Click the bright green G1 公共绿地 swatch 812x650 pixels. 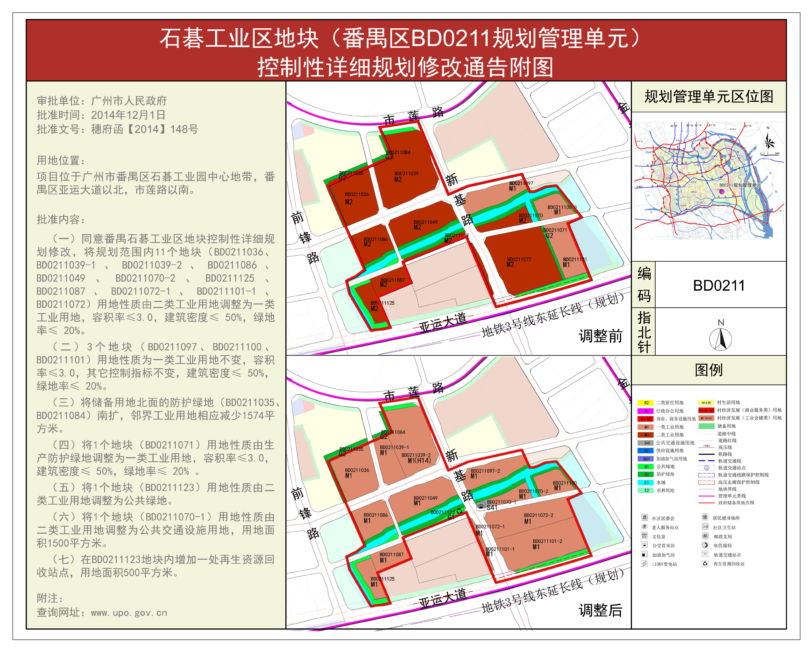coord(646,467)
